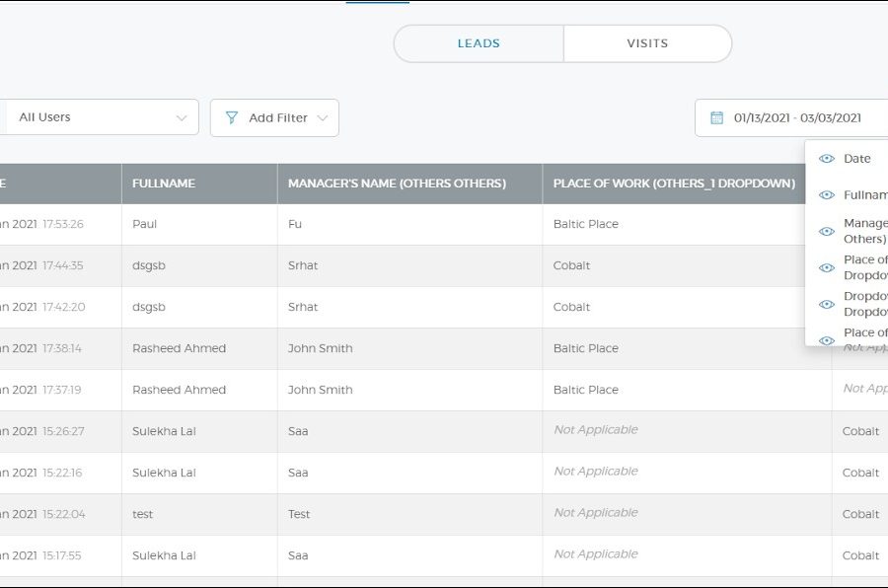
Task: Open the 01/13/2021 - 03/03/2021 date picker
Action: tap(797, 118)
